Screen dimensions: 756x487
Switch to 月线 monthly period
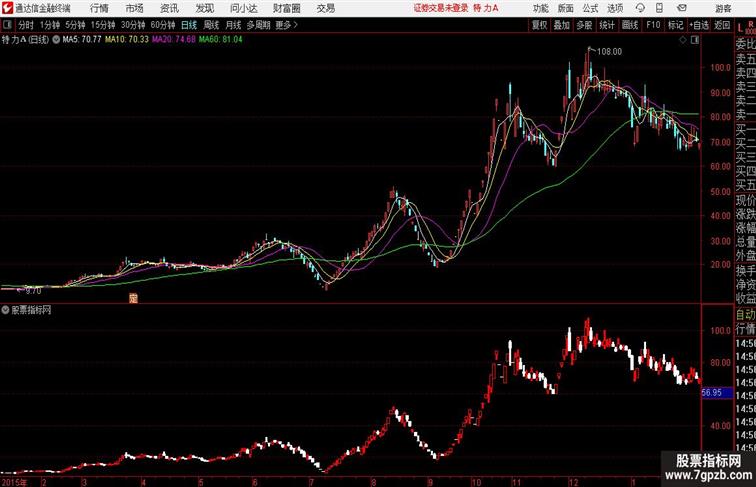[x=233, y=25]
